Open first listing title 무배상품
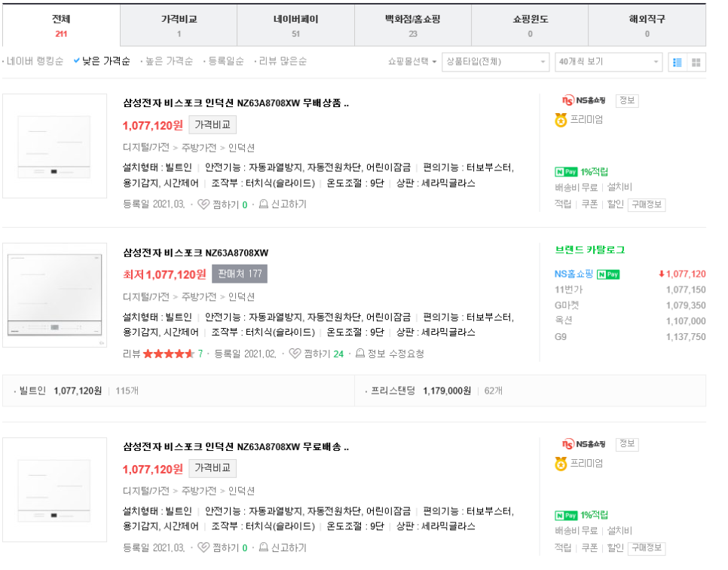728x570 pixels. pyautogui.click(x=236, y=103)
